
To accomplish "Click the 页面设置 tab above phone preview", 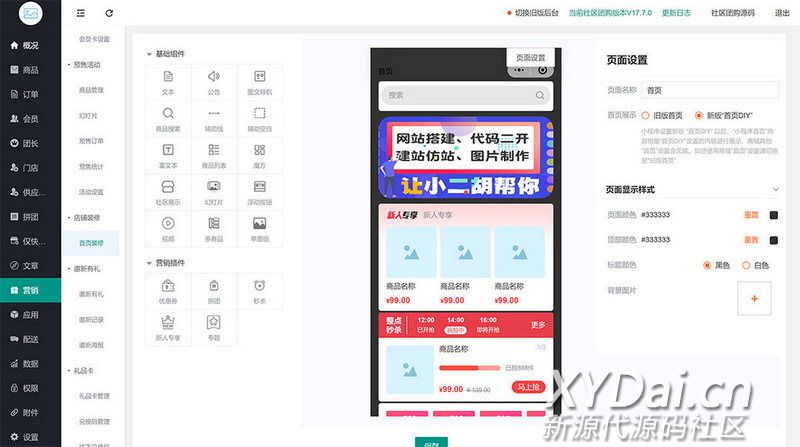I will point(531,58).
